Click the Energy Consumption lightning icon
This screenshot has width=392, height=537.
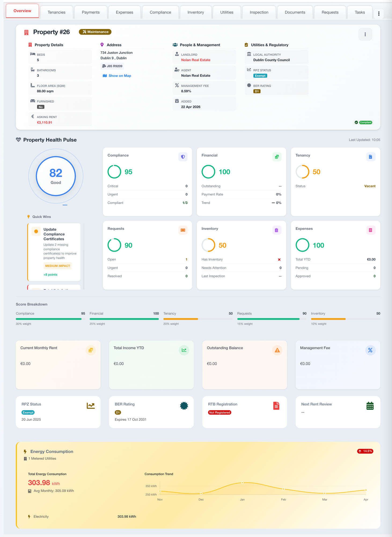pyautogui.click(x=25, y=452)
